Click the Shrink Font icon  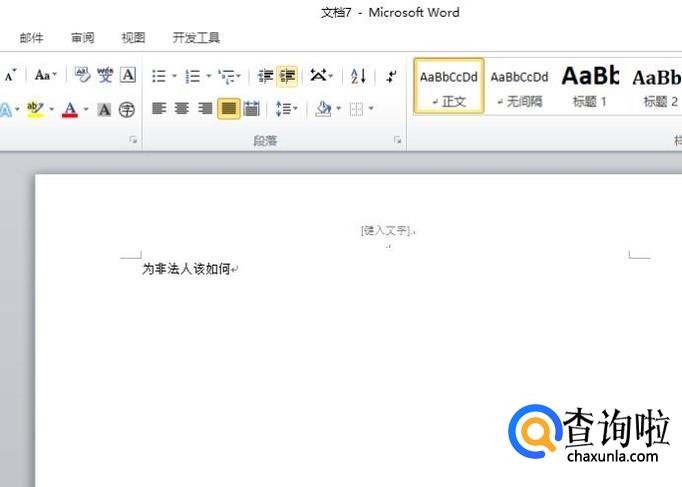coord(10,75)
